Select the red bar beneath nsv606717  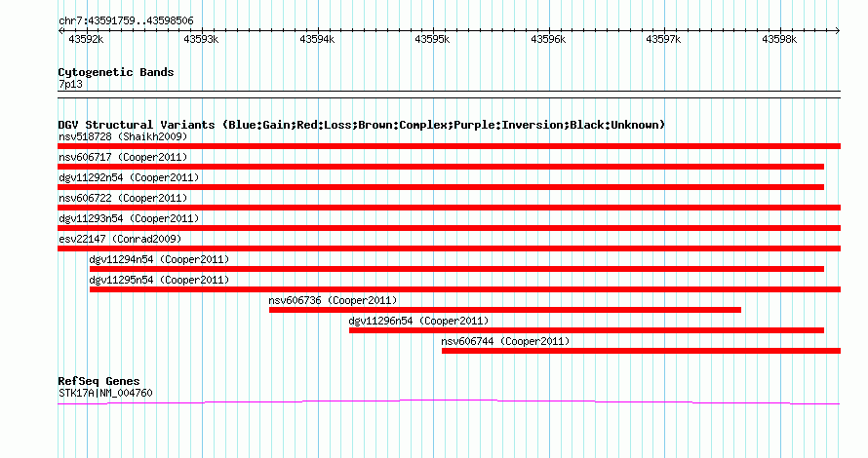(x=441, y=167)
